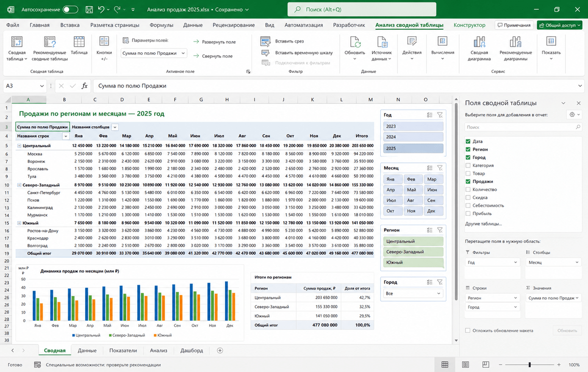Open the insert function fx button

tap(84, 86)
